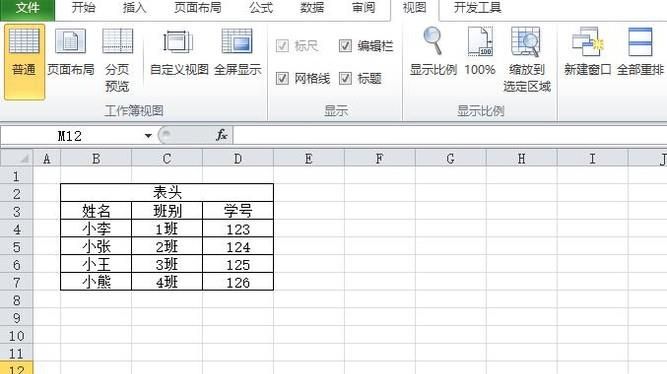Click the merged cell 表头
Viewport: 667px width, 374px height.
point(167,193)
